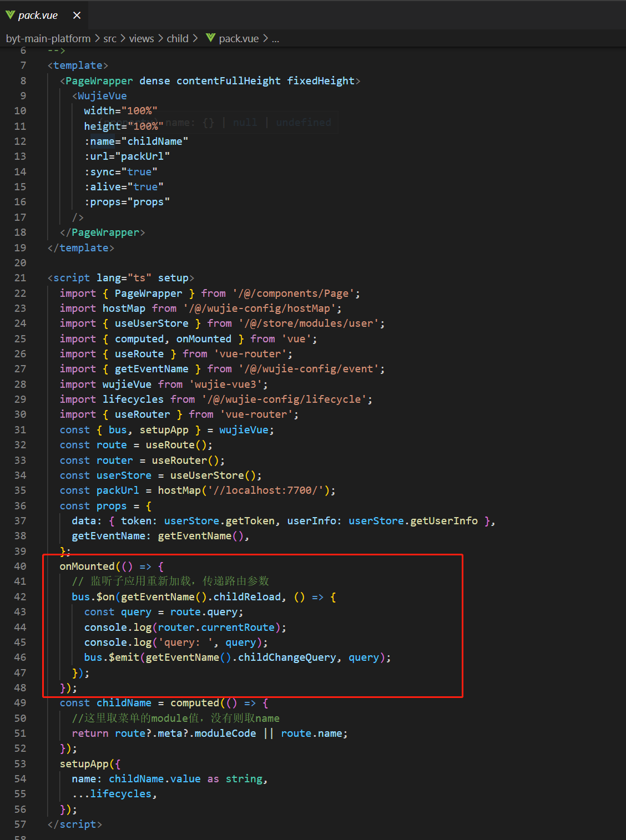This screenshot has height=840, width=626.
Task: Click the hostMap call on line 35
Action: [x=179, y=490]
